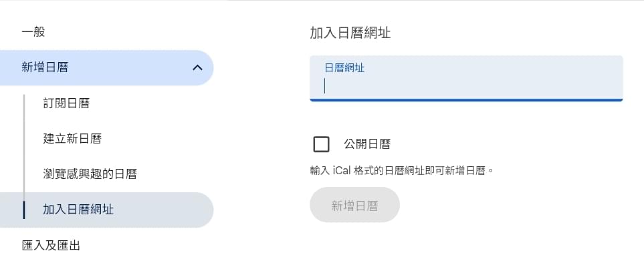Click the floating 日曆網址 field label
The height and width of the screenshot is (265, 644).
point(344,68)
